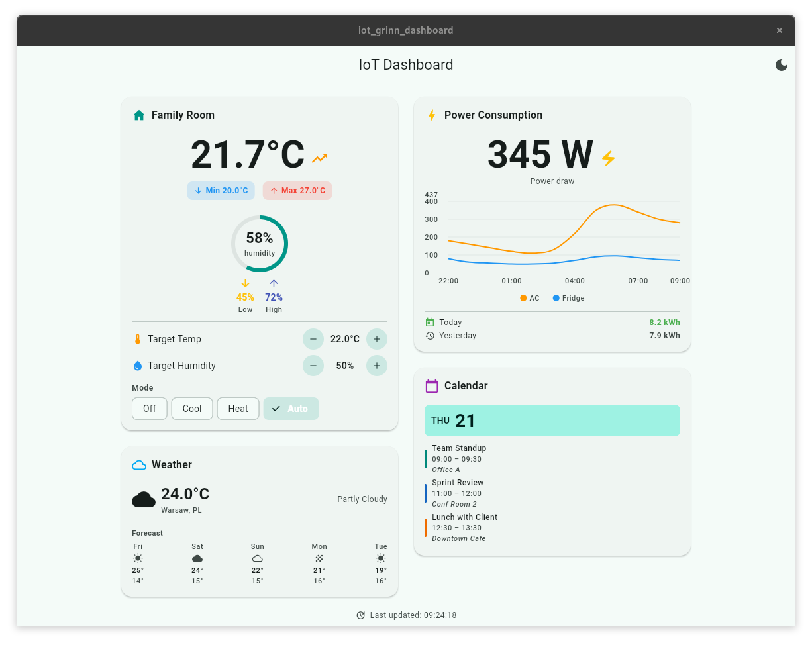Increase target temperature with plus button
The height and width of the screenshot is (645, 812).
377,339
